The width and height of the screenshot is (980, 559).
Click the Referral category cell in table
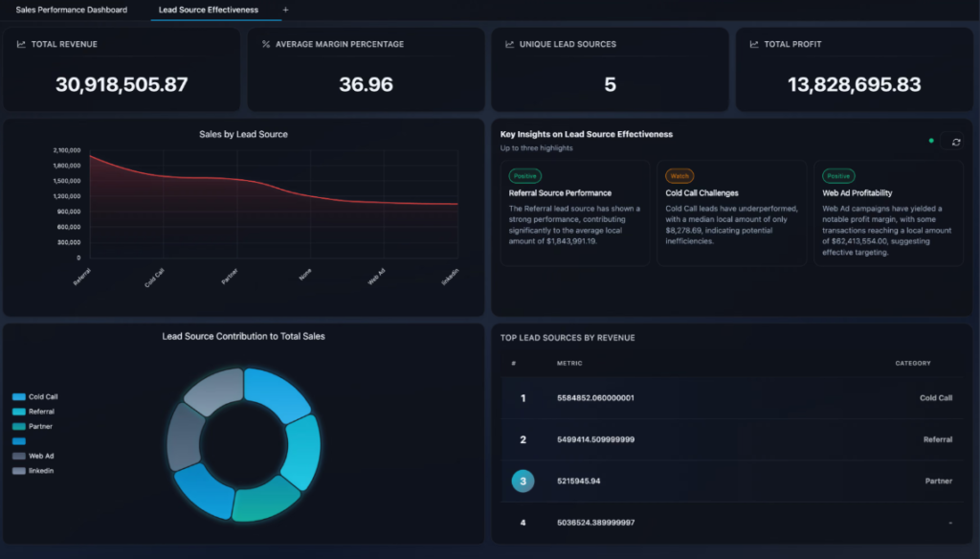(938, 439)
